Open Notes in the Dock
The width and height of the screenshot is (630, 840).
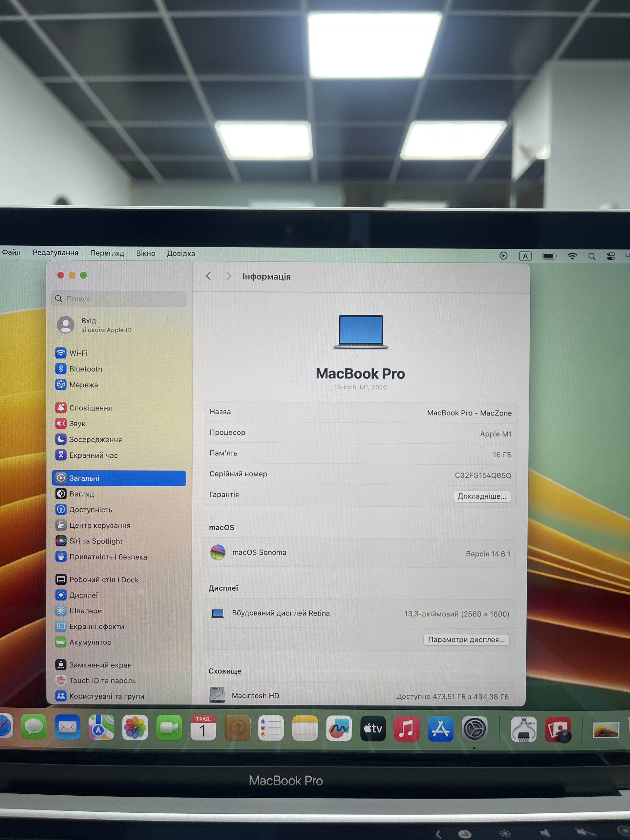point(305,729)
